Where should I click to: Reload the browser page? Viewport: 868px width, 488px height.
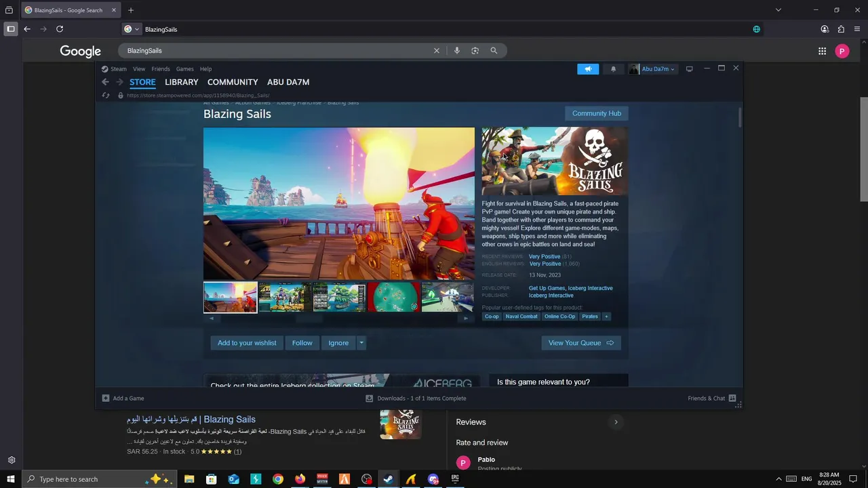(x=60, y=29)
